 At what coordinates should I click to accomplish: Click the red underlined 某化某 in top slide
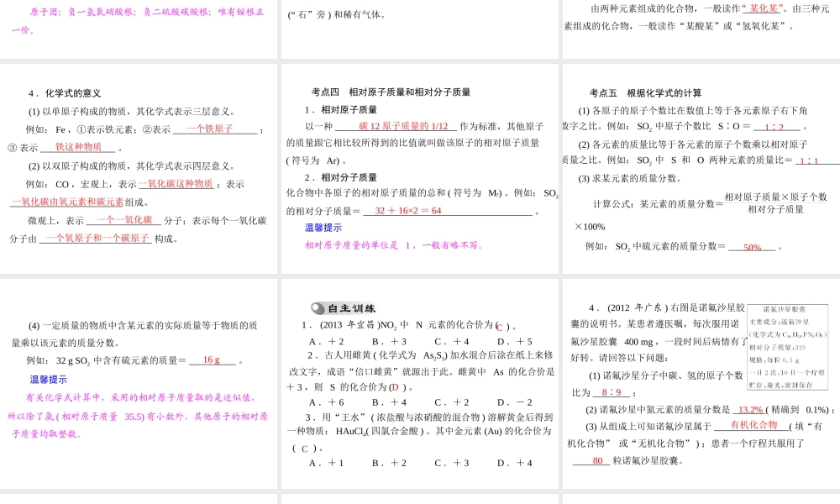(x=763, y=8)
